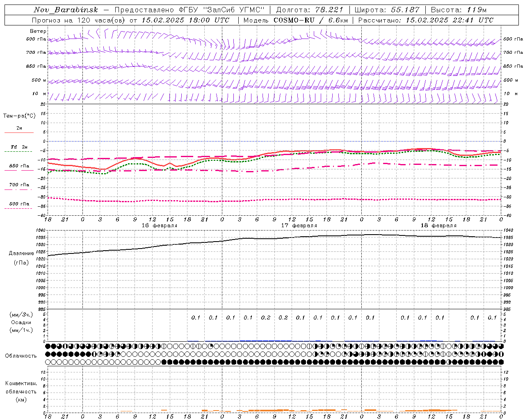Viewport: 525px width, 420px height.
Task: Click the "Осадки" precipitation label
Action: (21, 322)
